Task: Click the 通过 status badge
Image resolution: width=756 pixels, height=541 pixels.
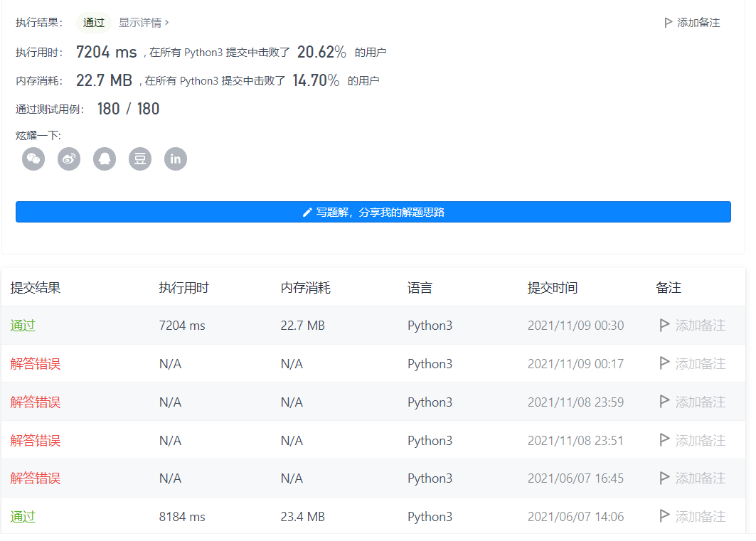Action: click(94, 23)
